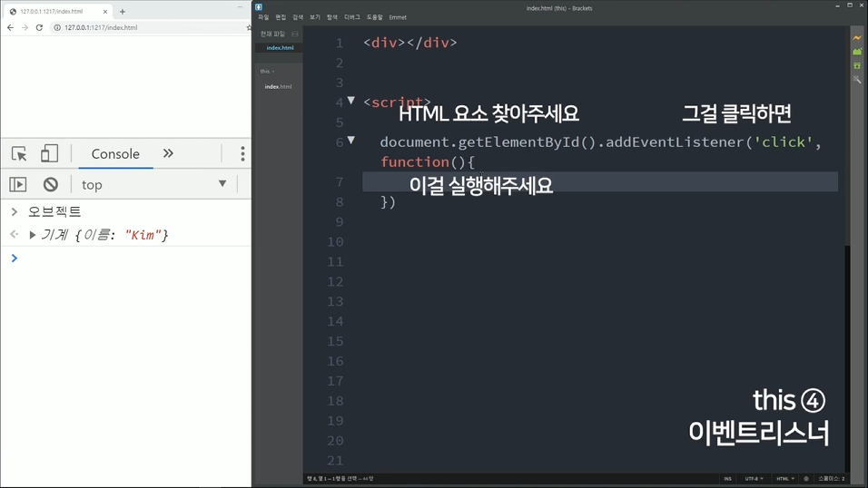This screenshot has height=488, width=868.
Task: Click the 'click' string in line 6
Action: coord(784,142)
